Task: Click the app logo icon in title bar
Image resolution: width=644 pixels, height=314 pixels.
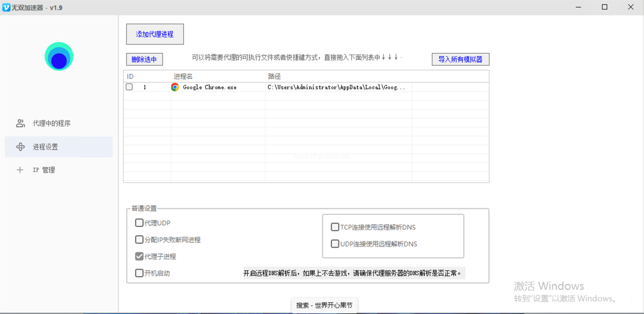Action: (6, 8)
